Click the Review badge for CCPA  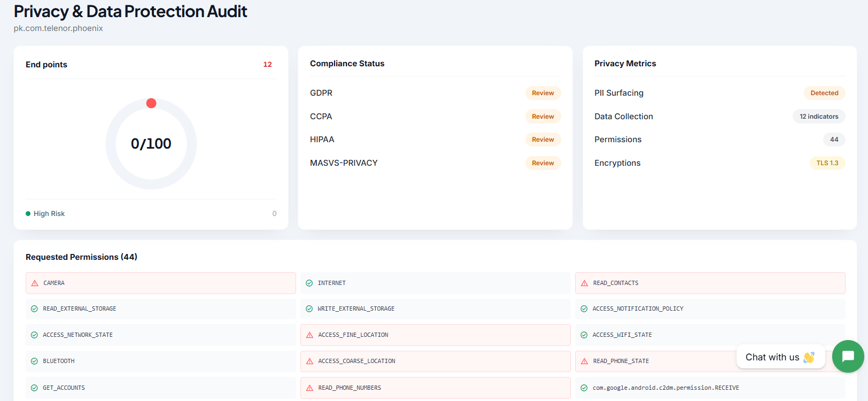(543, 117)
